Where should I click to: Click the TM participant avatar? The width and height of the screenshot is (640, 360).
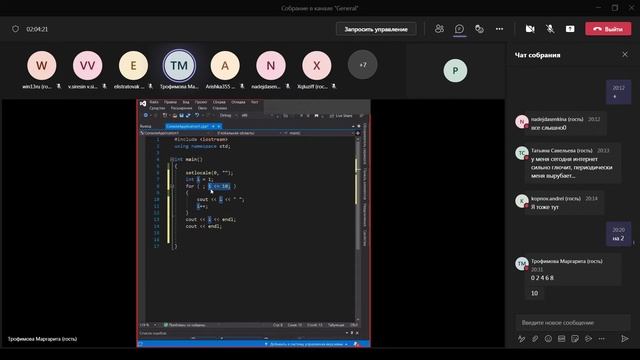pyautogui.click(x=179, y=65)
